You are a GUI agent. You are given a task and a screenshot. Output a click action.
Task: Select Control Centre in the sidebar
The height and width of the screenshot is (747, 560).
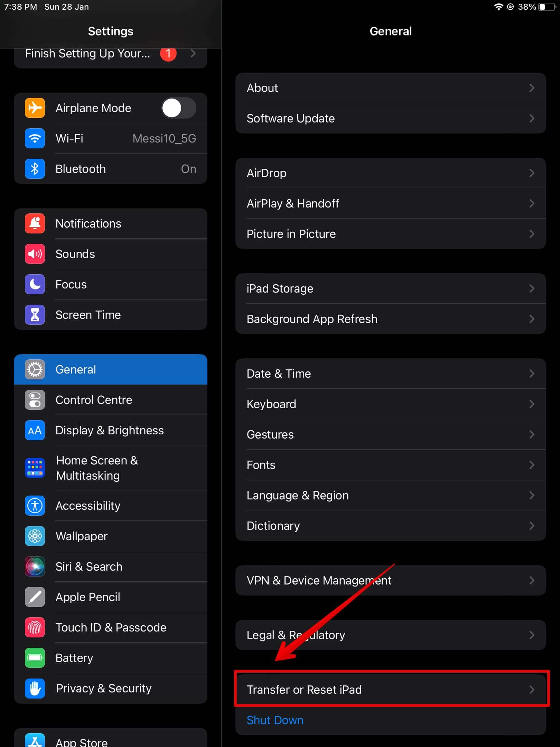(x=111, y=400)
